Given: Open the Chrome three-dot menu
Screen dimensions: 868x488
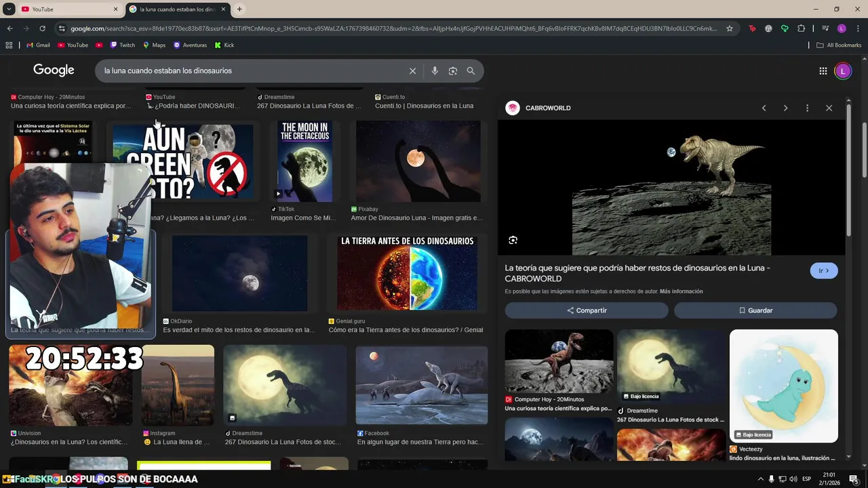Looking at the screenshot, I should click(857, 28).
